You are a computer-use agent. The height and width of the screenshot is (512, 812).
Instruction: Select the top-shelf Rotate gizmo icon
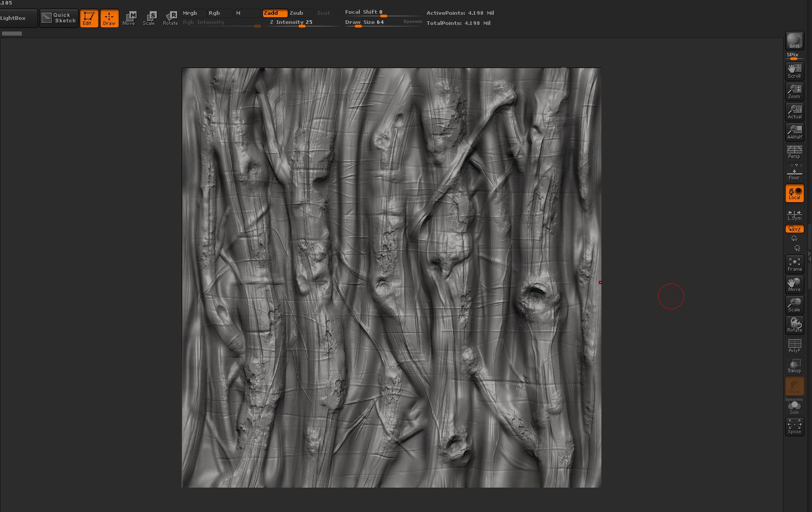pos(171,18)
